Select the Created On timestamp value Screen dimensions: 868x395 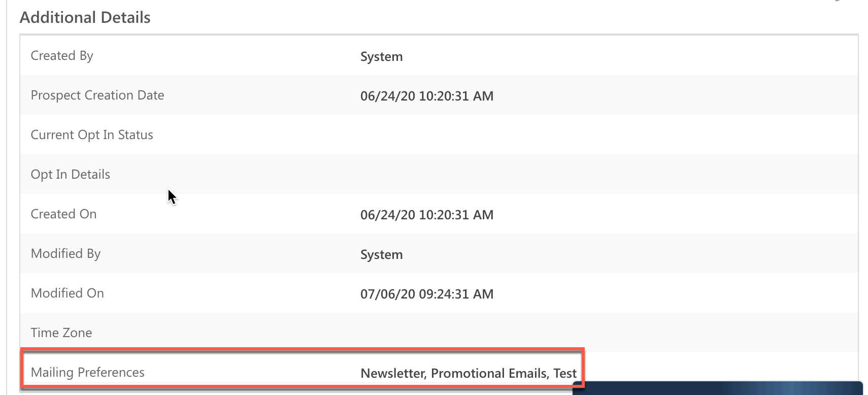pos(426,215)
